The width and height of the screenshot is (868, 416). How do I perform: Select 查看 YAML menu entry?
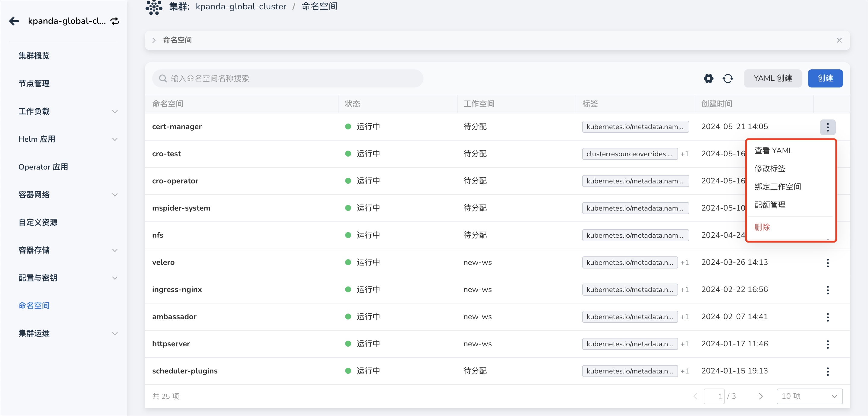[x=773, y=151]
